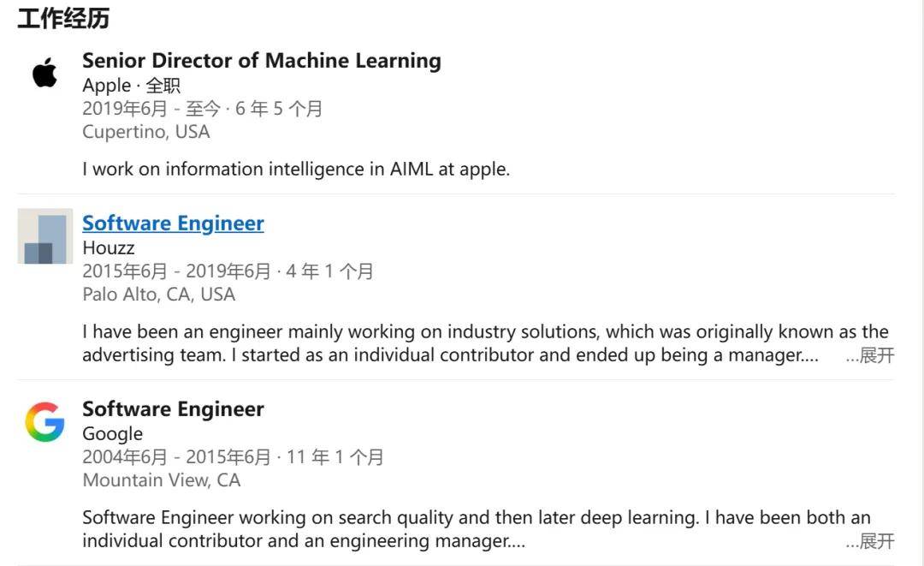The width and height of the screenshot is (924, 566).
Task: Click the Google company name text
Action: tap(112, 434)
